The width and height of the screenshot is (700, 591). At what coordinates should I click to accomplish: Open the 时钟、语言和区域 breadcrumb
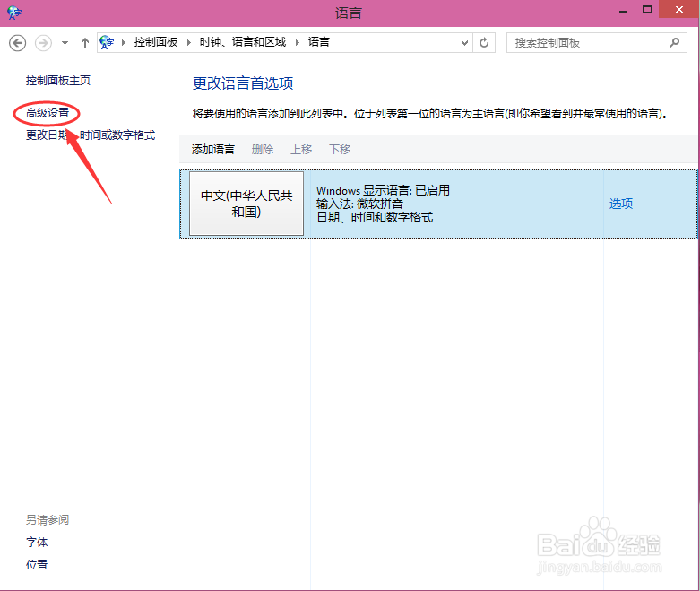tap(242, 42)
